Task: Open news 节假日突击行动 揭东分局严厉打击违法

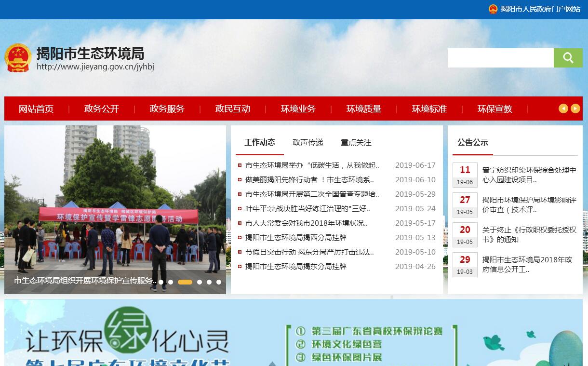Action: [x=309, y=252]
